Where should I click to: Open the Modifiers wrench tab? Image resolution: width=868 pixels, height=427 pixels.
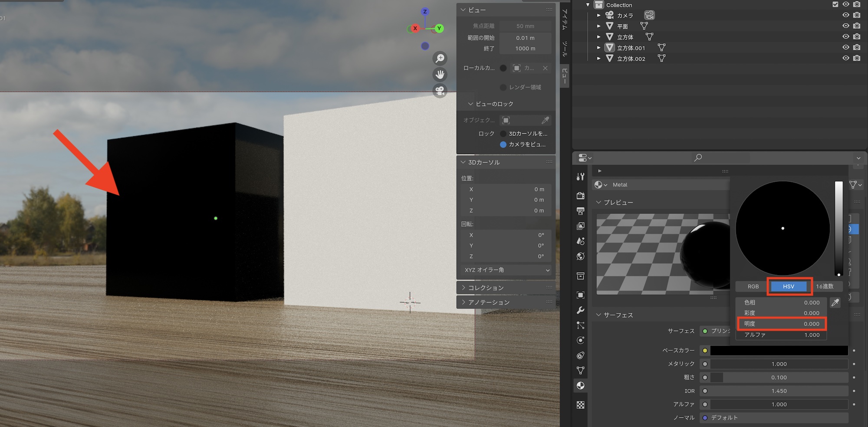point(580,310)
